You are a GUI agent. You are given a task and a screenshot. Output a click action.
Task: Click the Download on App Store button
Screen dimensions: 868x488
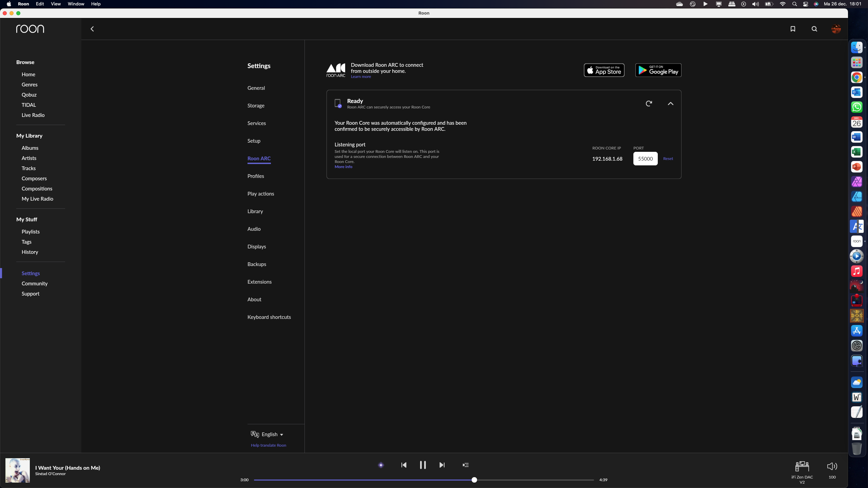[x=604, y=70]
